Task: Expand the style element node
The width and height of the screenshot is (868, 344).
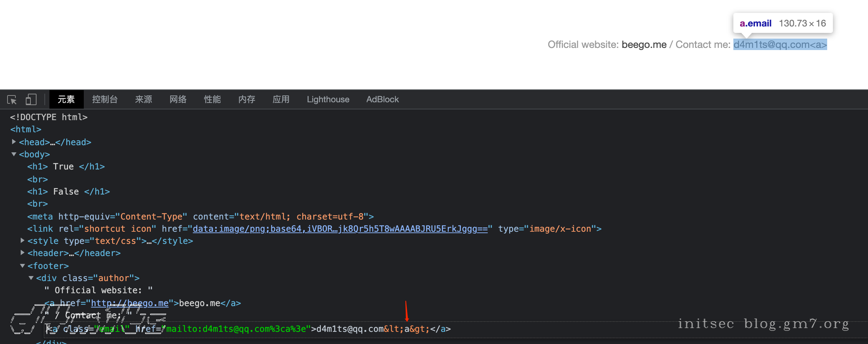Action: tap(22, 241)
